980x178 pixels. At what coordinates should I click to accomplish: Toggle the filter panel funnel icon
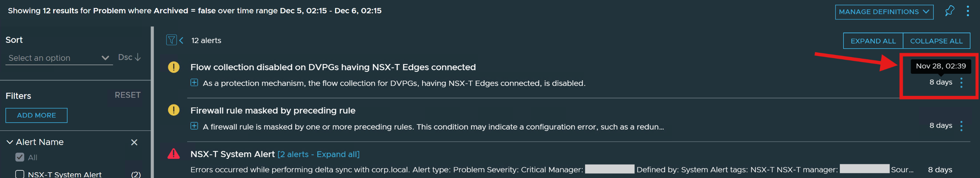tap(172, 40)
